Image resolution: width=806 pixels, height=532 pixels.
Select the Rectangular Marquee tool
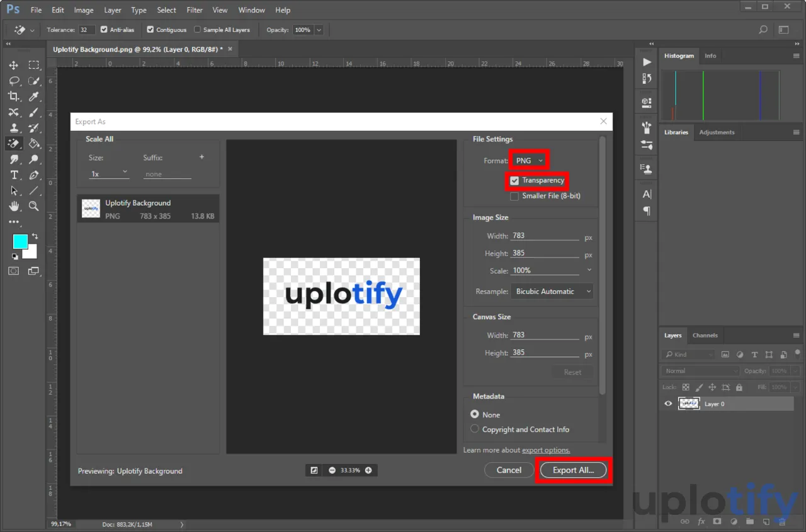[x=34, y=65]
